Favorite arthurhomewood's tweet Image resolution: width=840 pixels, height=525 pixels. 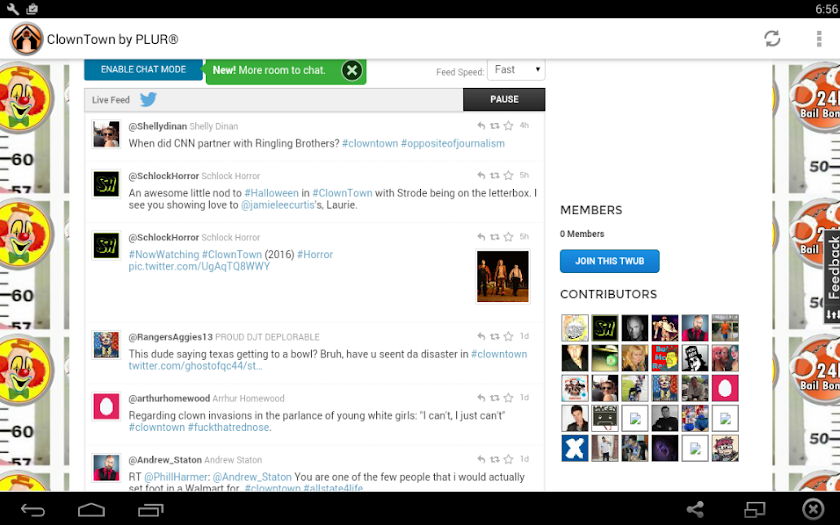pyautogui.click(x=508, y=398)
